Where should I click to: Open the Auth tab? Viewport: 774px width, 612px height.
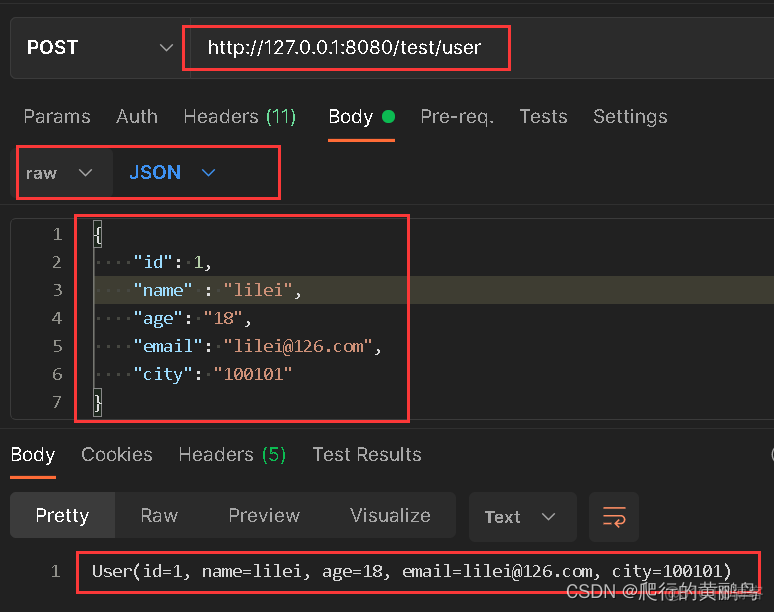[x=137, y=117]
